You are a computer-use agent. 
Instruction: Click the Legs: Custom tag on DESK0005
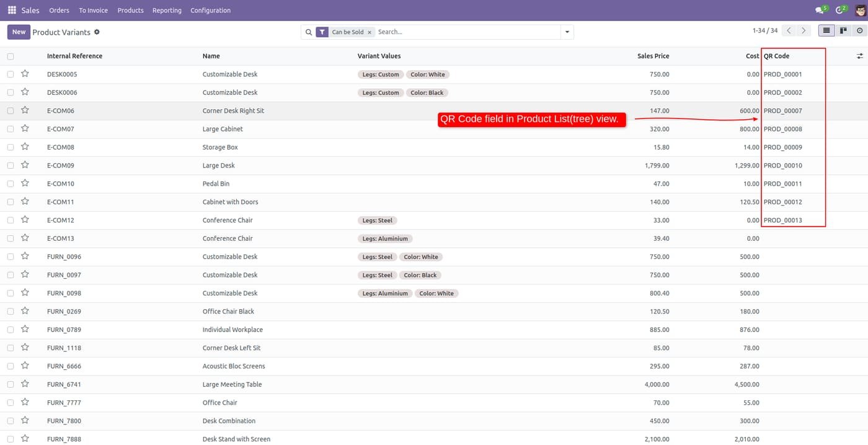381,74
